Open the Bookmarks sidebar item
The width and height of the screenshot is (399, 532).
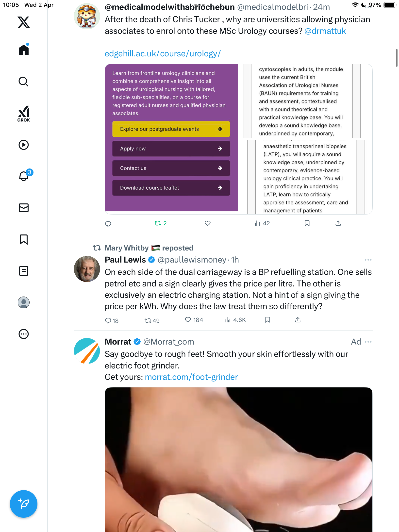point(24,239)
